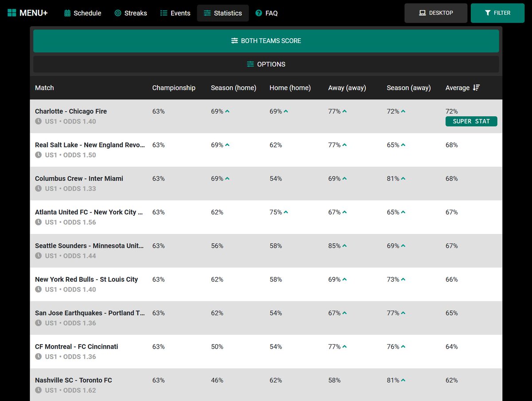Click the Season (away) column header

409,88
